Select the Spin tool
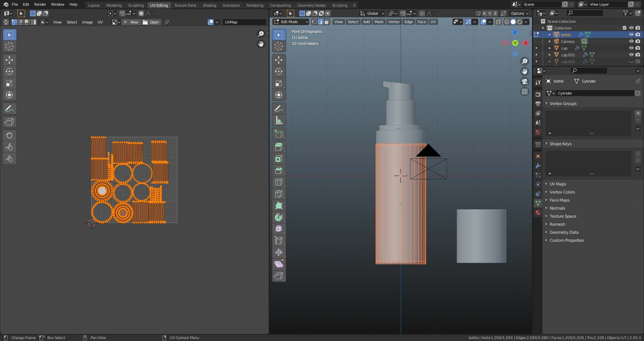 (x=279, y=217)
